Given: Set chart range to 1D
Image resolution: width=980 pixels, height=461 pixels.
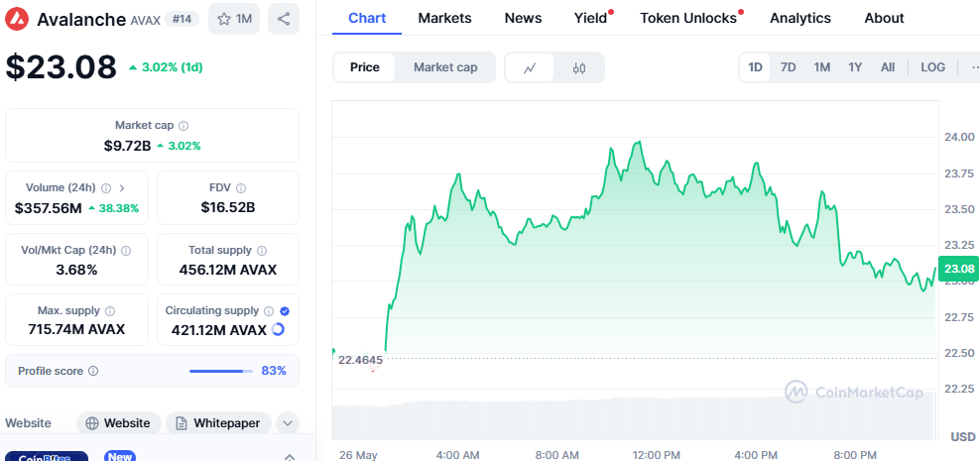Looking at the screenshot, I should coord(756,67).
